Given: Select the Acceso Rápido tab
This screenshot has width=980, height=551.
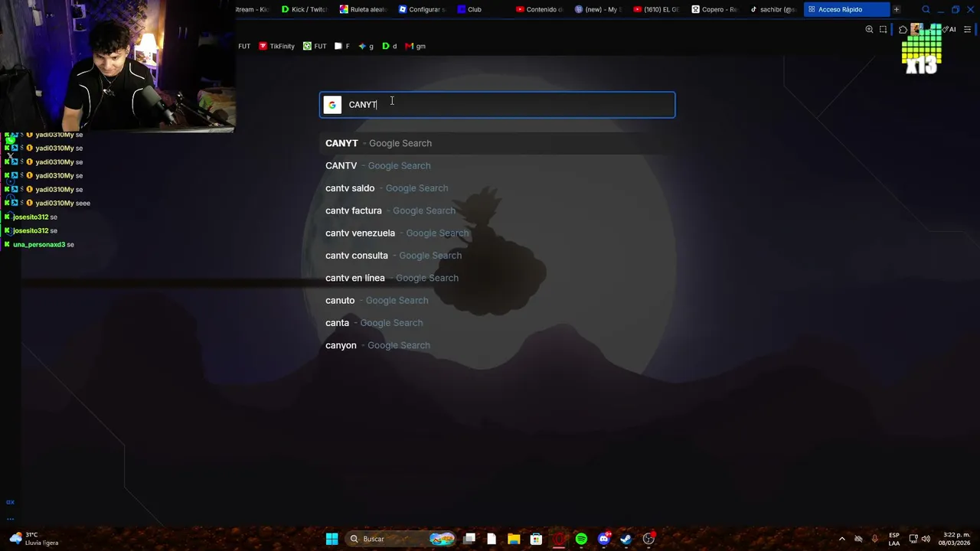Looking at the screenshot, I should coord(847,9).
